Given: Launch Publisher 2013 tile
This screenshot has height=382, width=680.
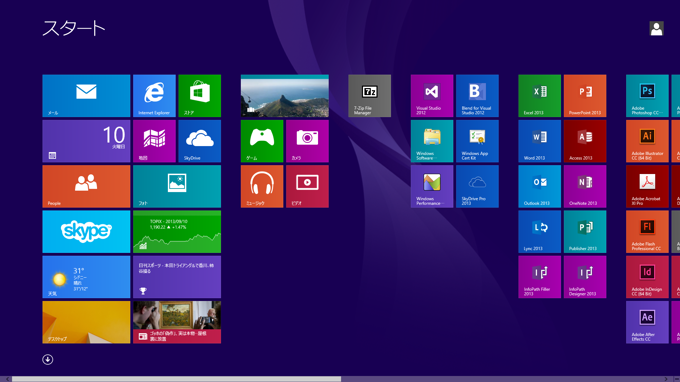Looking at the screenshot, I should tap(585, 232).
